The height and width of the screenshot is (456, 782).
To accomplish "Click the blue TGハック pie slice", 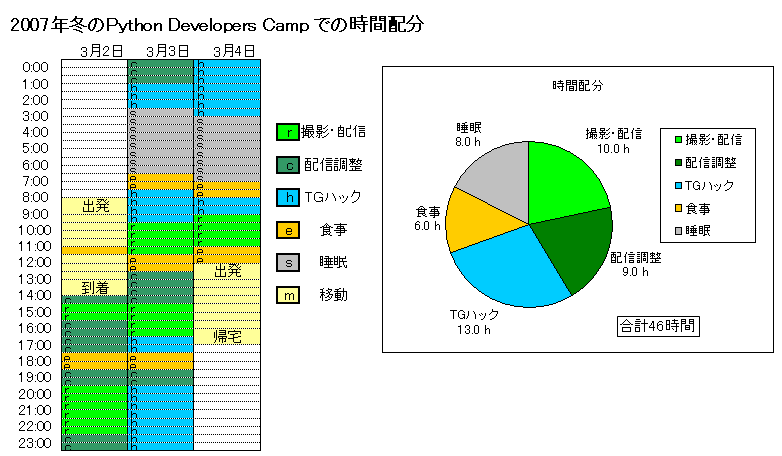I will click(514, 269).
